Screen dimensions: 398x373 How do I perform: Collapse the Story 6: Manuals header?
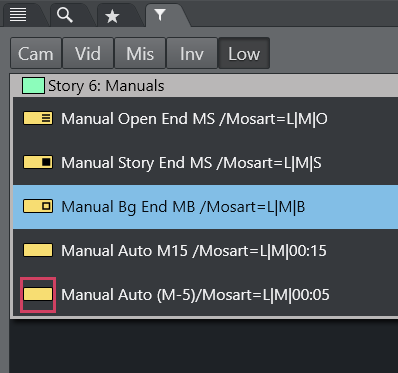click(204, 86)
